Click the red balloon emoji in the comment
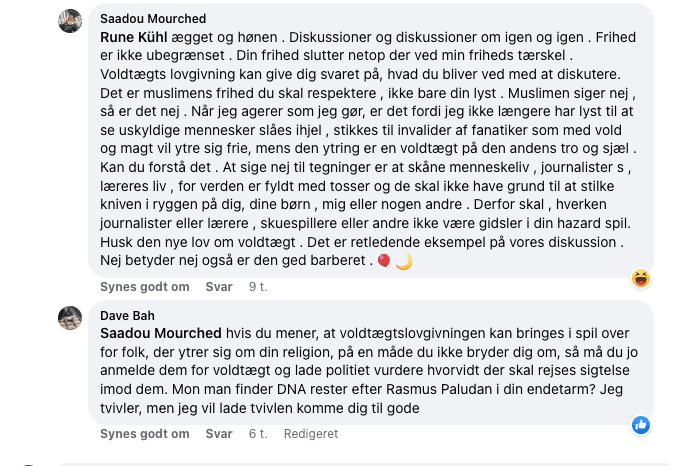This screenshot has width=681, height=466. (384, 261)
